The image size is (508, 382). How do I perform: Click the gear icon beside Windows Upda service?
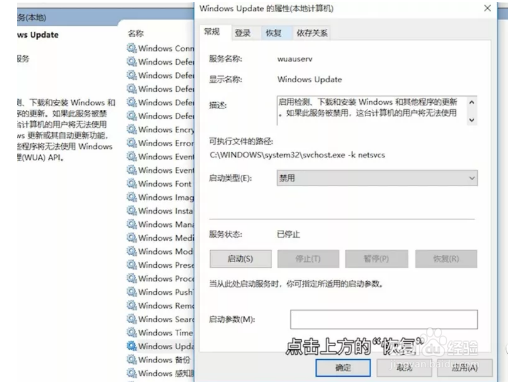[132, 346]
